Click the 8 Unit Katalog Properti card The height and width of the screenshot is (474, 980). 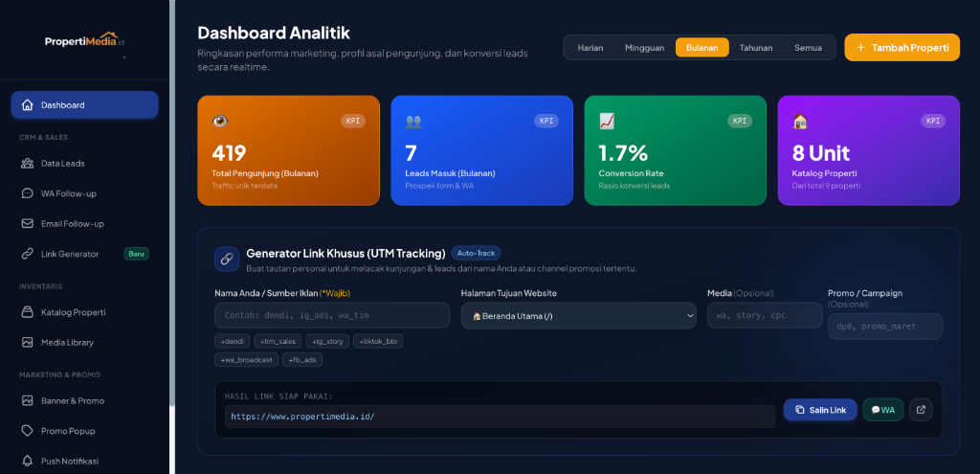(869, 150)
